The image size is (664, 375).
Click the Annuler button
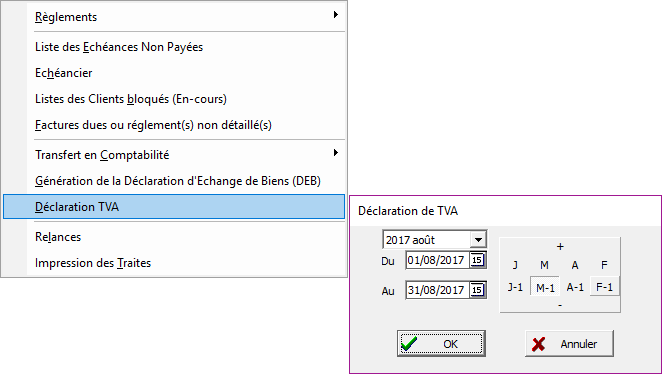(569, 344)
